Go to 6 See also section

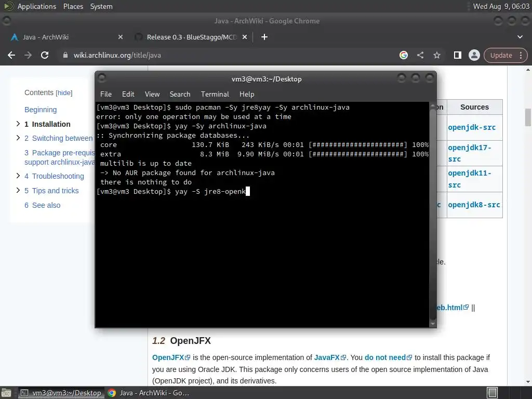coord(43,205)
